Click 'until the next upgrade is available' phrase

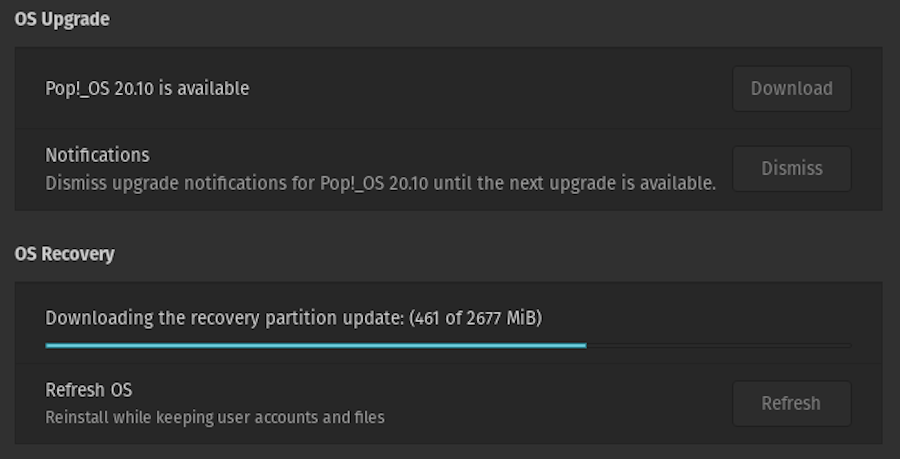pos(575,184)
